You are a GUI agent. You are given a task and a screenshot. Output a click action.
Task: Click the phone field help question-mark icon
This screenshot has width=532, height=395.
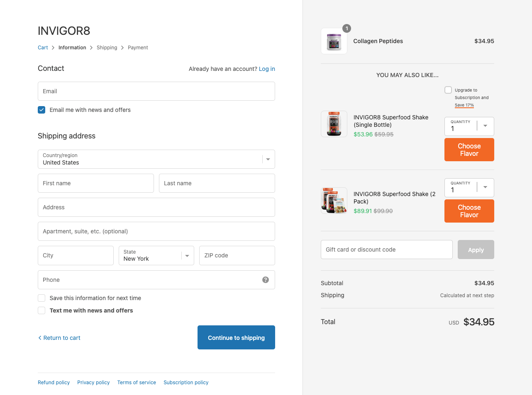coord(266,280)
